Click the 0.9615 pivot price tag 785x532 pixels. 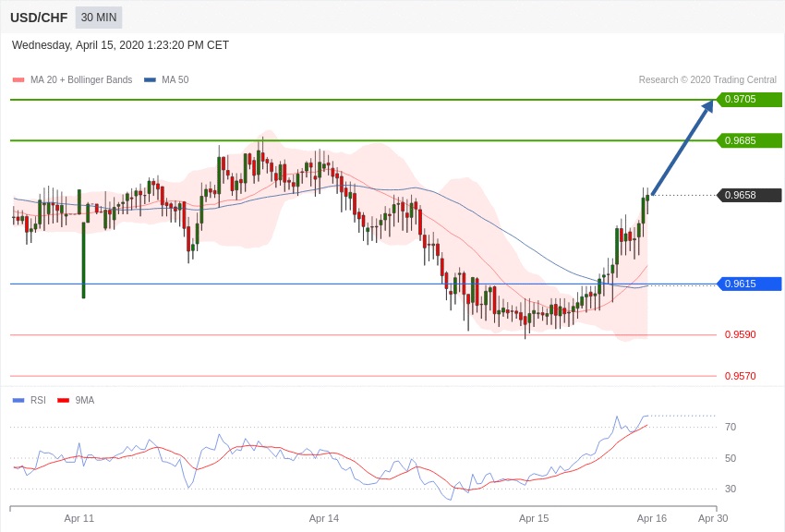coord(749,284)
